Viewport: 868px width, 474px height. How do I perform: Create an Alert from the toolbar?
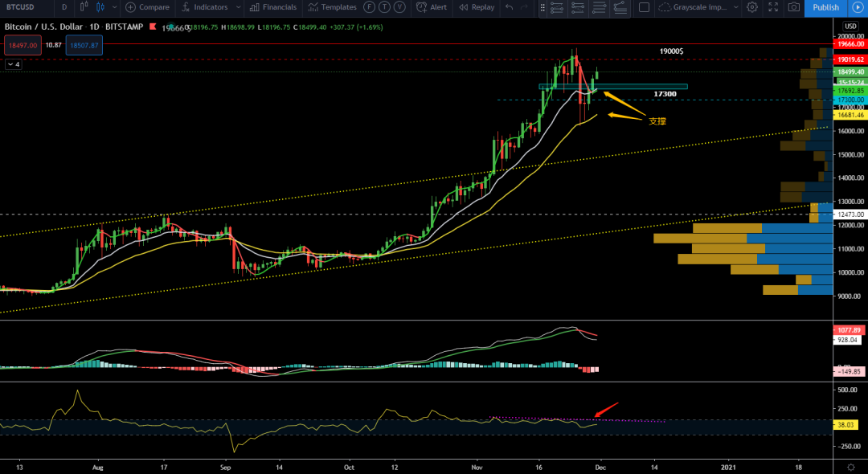click(x=432, y=7)
